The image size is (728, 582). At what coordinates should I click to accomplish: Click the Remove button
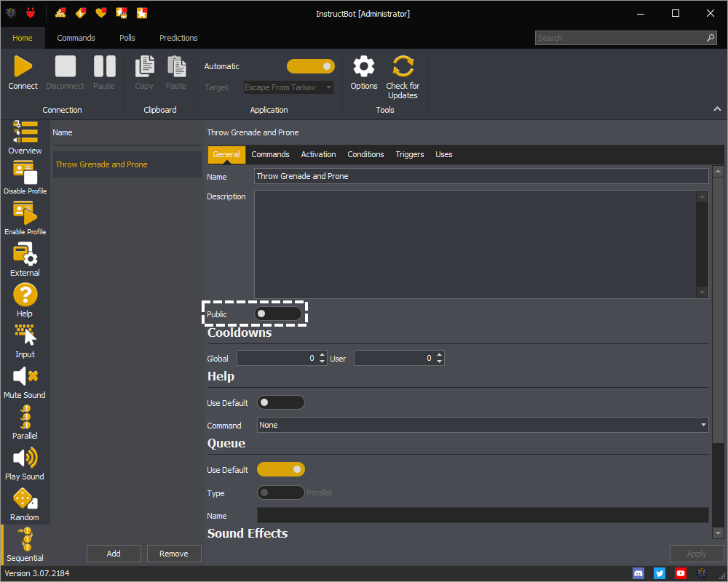[174, 553]
